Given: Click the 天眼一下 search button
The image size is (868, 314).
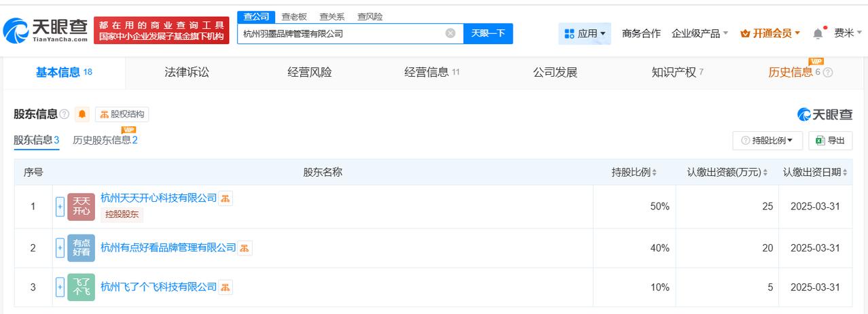Looking at the screenshot, I should [x=488, y=33].
